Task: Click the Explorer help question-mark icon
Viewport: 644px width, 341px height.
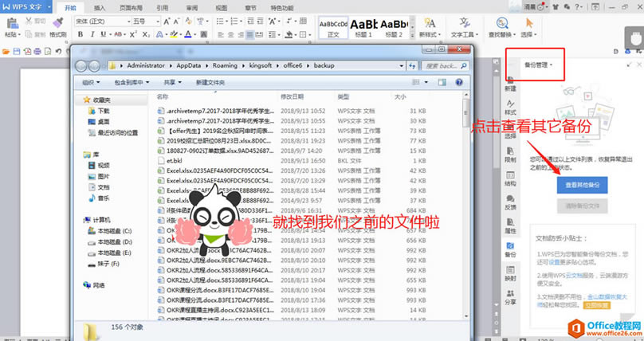Action: click(459, 83)
